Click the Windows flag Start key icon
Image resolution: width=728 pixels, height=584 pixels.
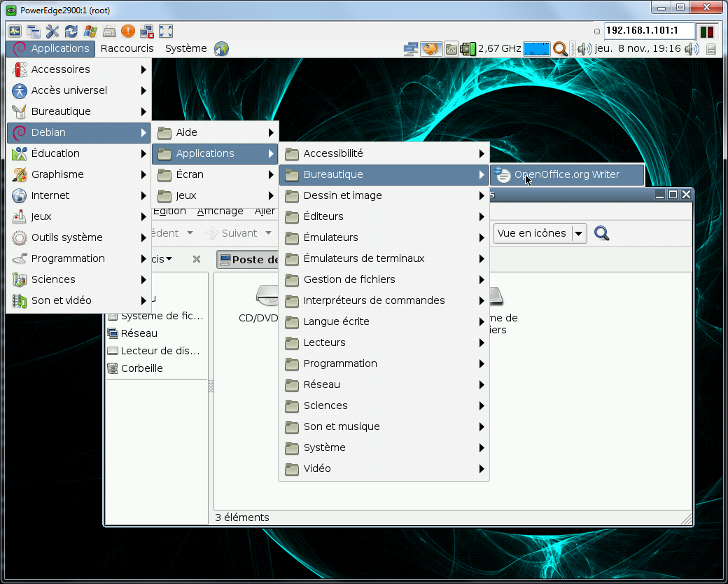click(x=90, y=32)
